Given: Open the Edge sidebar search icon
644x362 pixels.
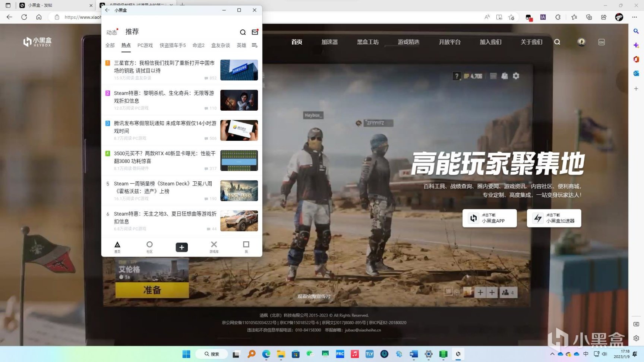Looking at the screenshot, I should pos(636,31).
